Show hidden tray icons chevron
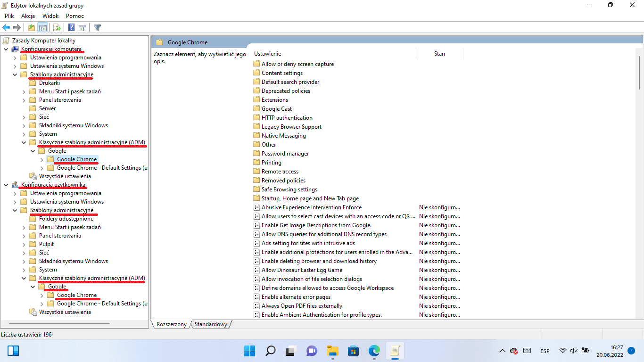The image size is (644, 362). click(x=502, y=351)
